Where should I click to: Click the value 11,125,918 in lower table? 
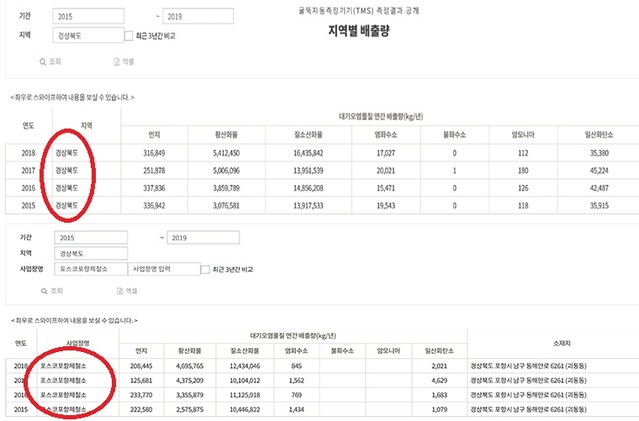[x=245, y=395]
